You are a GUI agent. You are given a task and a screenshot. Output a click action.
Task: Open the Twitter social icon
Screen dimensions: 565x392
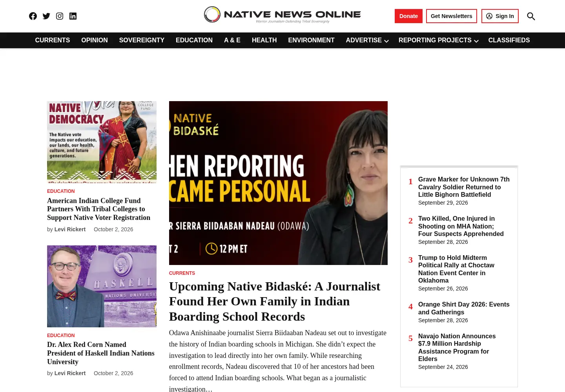[46, 16]
